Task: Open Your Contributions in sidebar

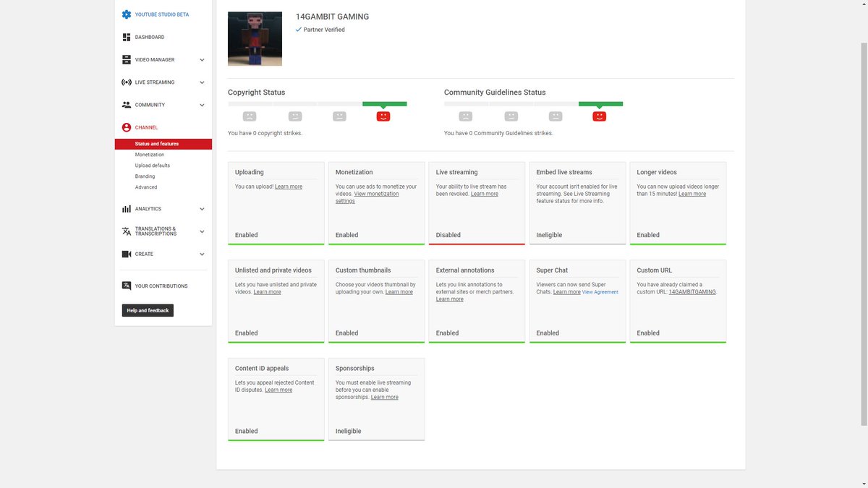Action: coord(161,286)
